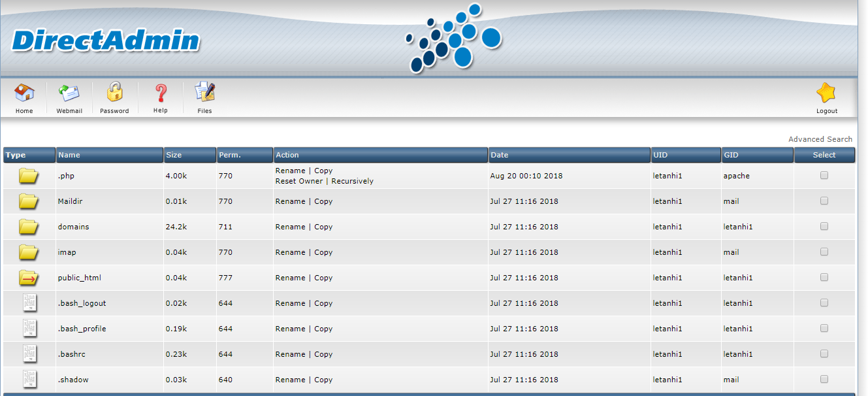Open Help from the toolbar
The height and width of the screenshot is (396, 868).
click(x=160, y=91)
